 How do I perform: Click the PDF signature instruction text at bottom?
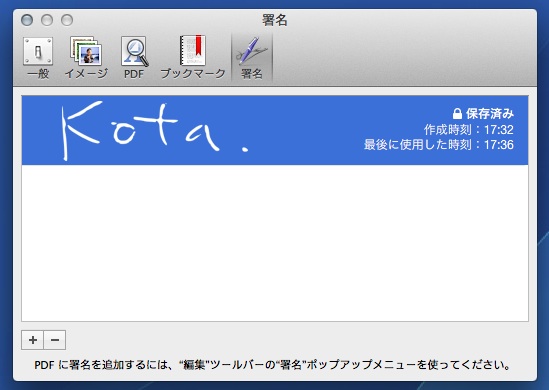[x=272, y=365]
